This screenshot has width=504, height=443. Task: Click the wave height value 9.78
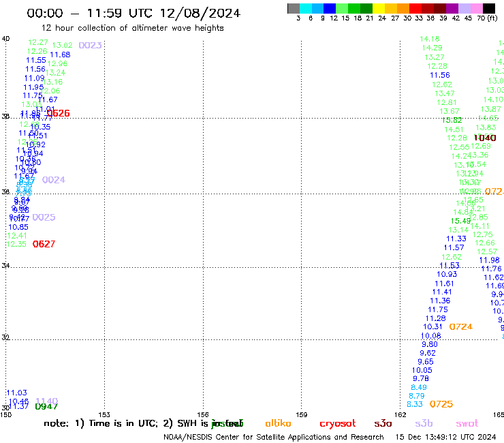421,379
